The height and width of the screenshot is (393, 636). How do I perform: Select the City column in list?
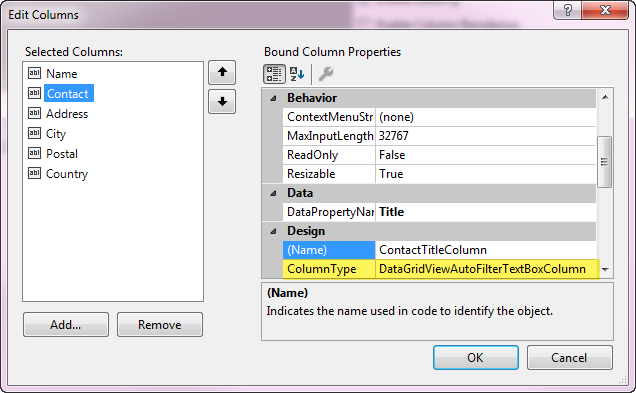56,134
